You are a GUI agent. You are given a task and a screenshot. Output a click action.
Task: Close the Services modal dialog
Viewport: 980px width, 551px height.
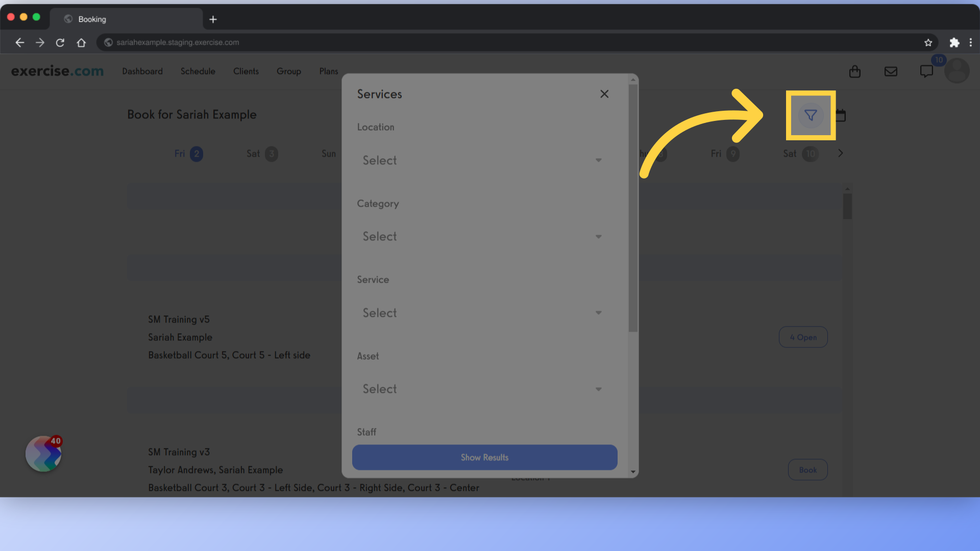[604, 94]
